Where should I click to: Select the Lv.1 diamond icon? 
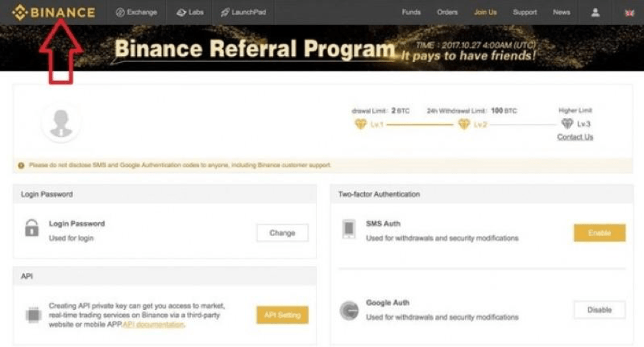[x=360, y=124]
